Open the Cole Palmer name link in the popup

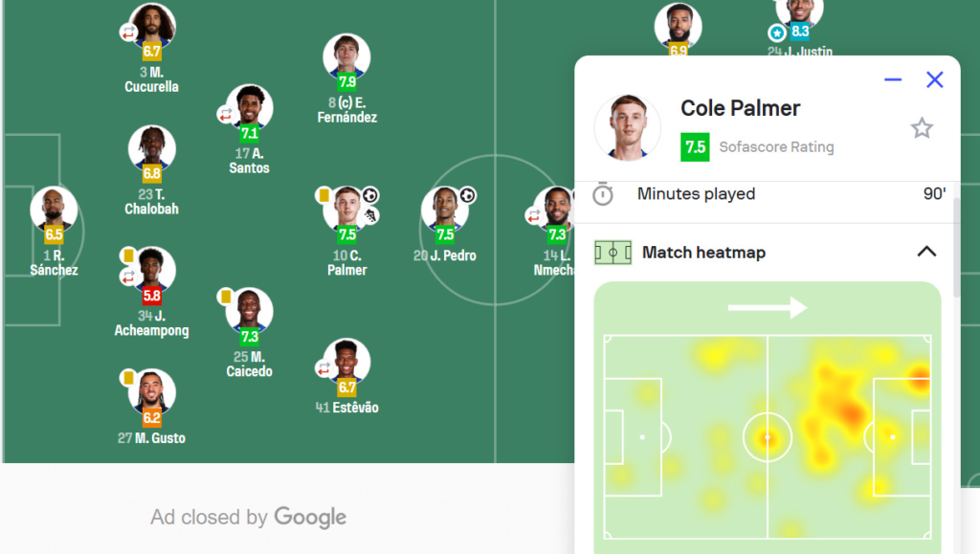coord(740,108)
